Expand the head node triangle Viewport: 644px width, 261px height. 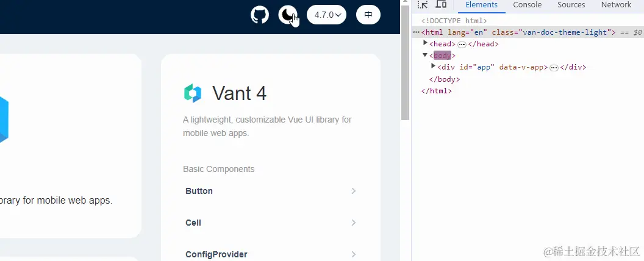tap(425, 43)
